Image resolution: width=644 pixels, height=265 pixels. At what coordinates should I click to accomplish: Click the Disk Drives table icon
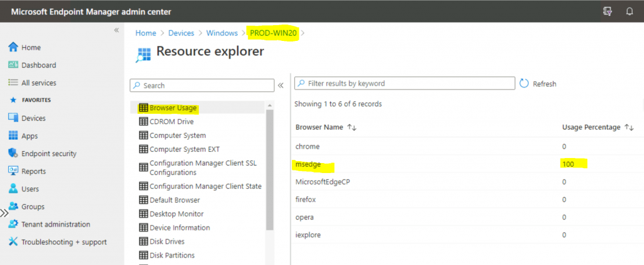(x=143, y=241)
